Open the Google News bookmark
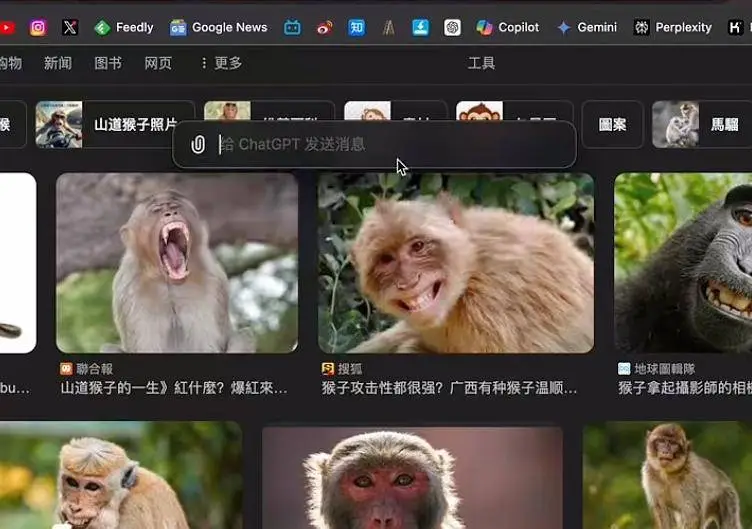Image resolution: width=752 pixels, height=529 pixels. tap(218, 27)
